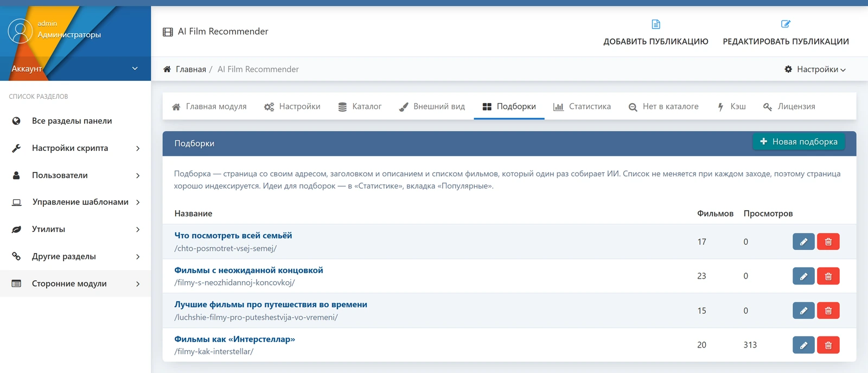Click the /filmy-kak-interstellar/ path text
This screenshot has width=868, height=373.
214,352
